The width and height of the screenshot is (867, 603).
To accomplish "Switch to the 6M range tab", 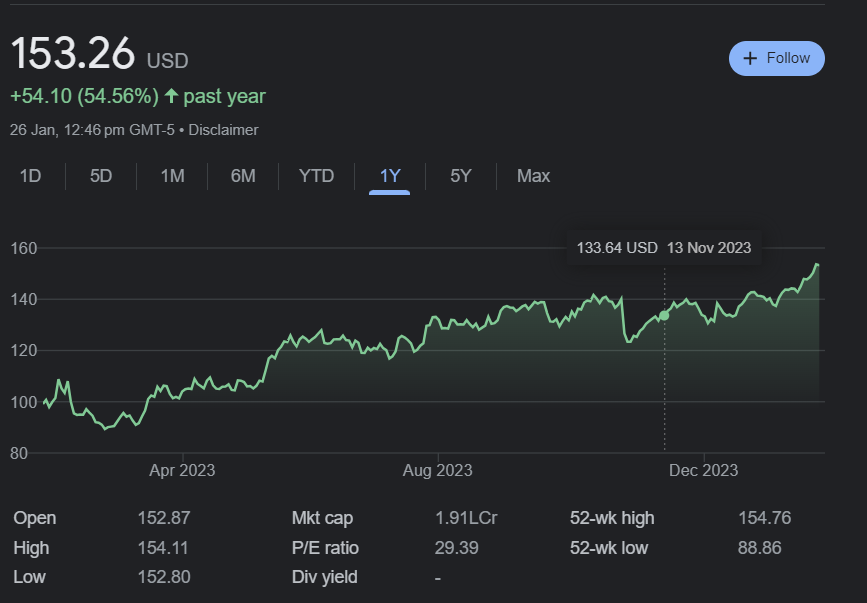I will pos(243,176).
